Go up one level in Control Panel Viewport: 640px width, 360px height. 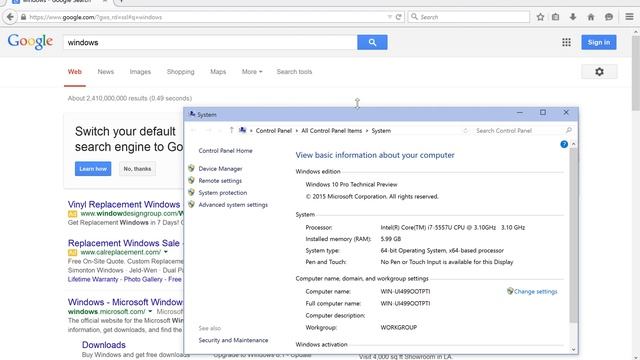point(231,130)
